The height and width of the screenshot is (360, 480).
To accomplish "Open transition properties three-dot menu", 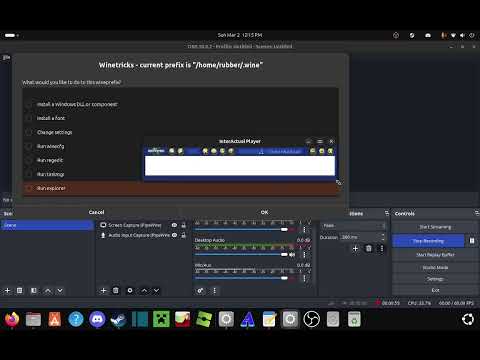I will [382, 248].
